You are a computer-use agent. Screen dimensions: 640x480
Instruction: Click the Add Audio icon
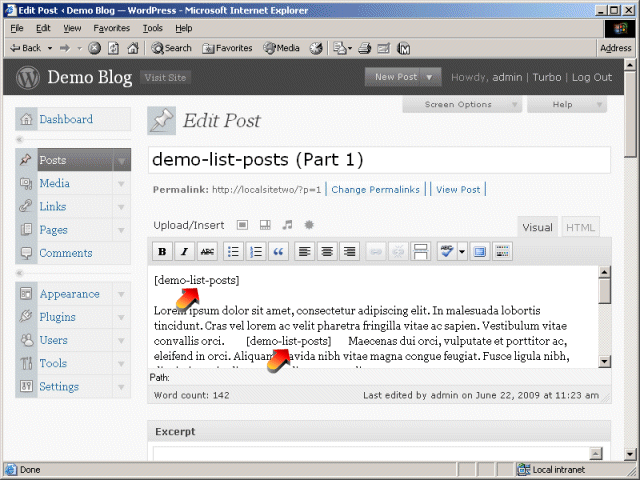(x=287, y=225)
